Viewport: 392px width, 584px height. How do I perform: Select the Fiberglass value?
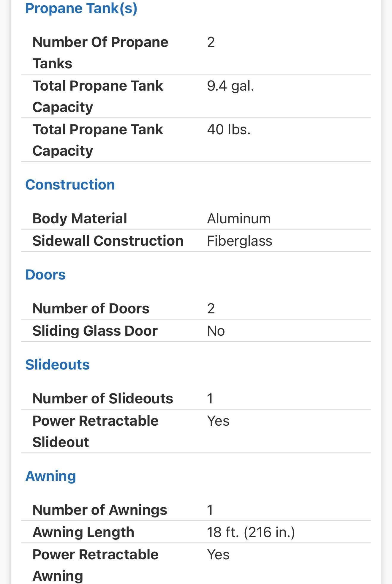239,241
